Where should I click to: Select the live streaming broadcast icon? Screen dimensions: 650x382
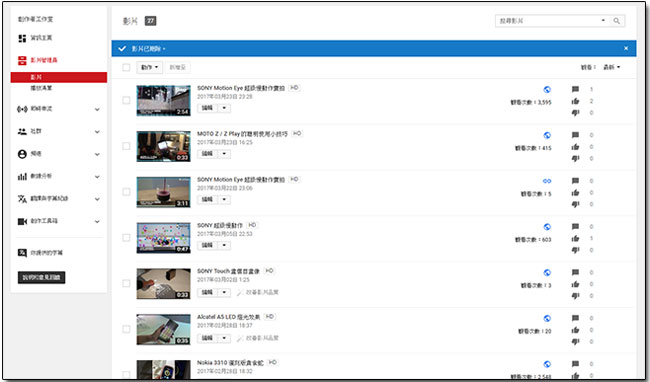point(22,109)
